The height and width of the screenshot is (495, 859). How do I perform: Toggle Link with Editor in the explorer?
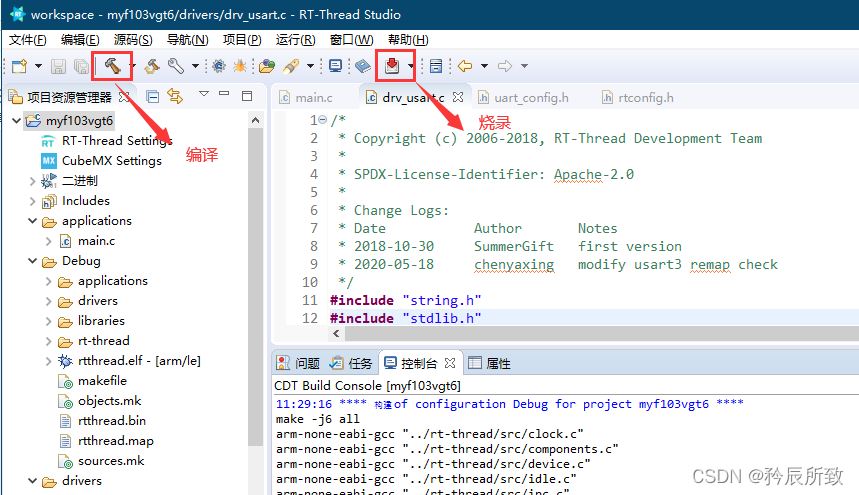pos(175,96)
